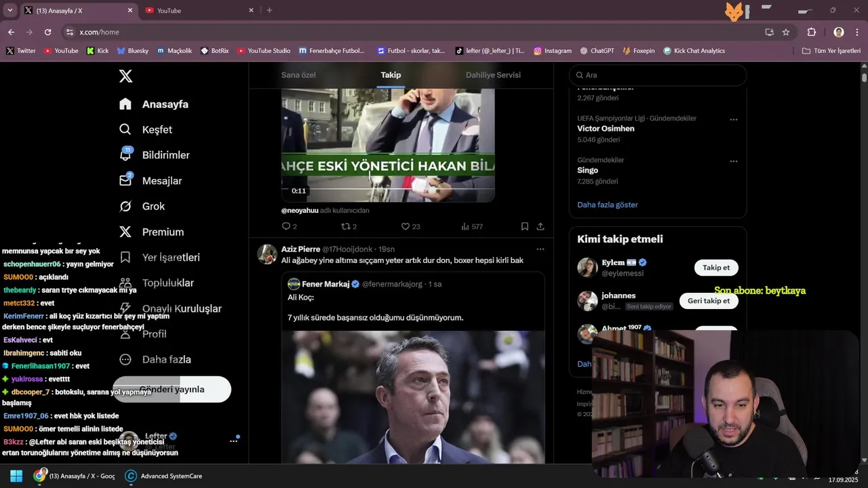This screenshot has width=868, height=488.
Task: Click Geri takip et for johannes
Action: point(709,301)
